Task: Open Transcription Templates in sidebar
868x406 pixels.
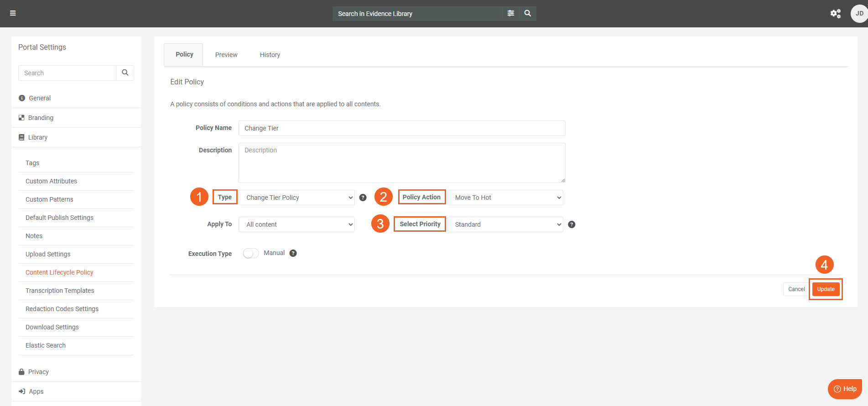Action: (x=60, y=291)
